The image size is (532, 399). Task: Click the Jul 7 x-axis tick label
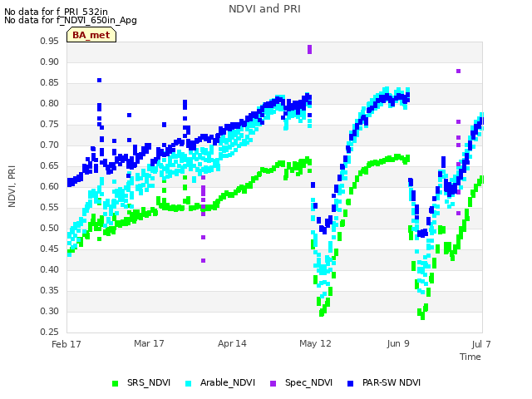pyautogui.click(x=481, y=344)
